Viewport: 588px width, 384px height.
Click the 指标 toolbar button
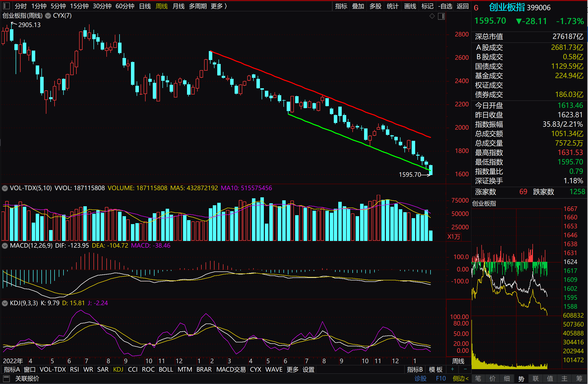341,6
